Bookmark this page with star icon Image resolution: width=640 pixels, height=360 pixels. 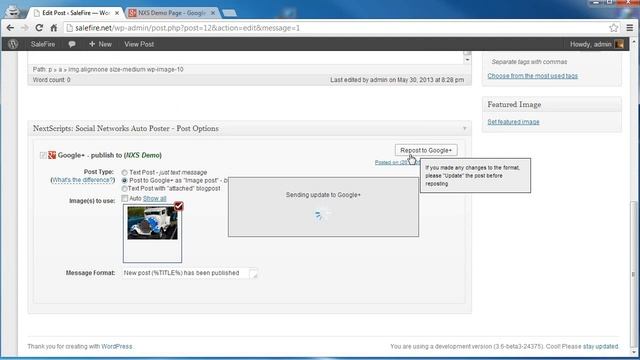613,28
